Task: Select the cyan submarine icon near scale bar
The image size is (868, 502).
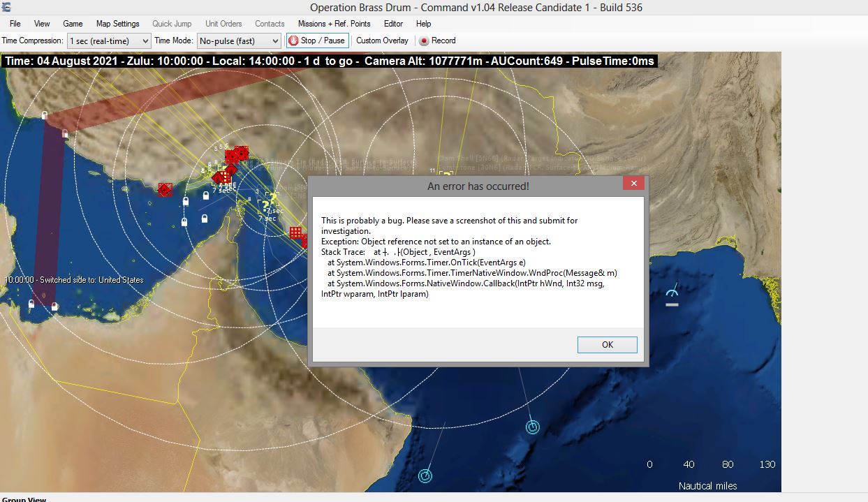Action: (x=532, y=427)
